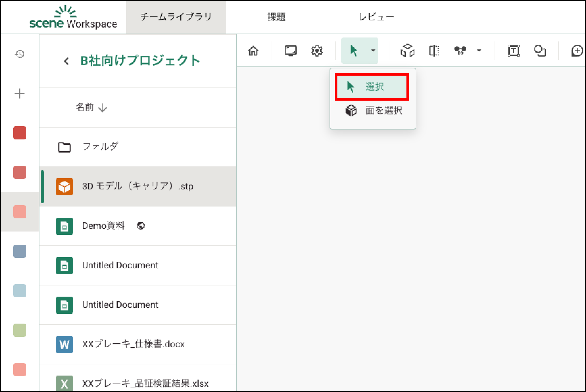
Task: Click the gear settings icon in toolbar
Action: [317, 51]
